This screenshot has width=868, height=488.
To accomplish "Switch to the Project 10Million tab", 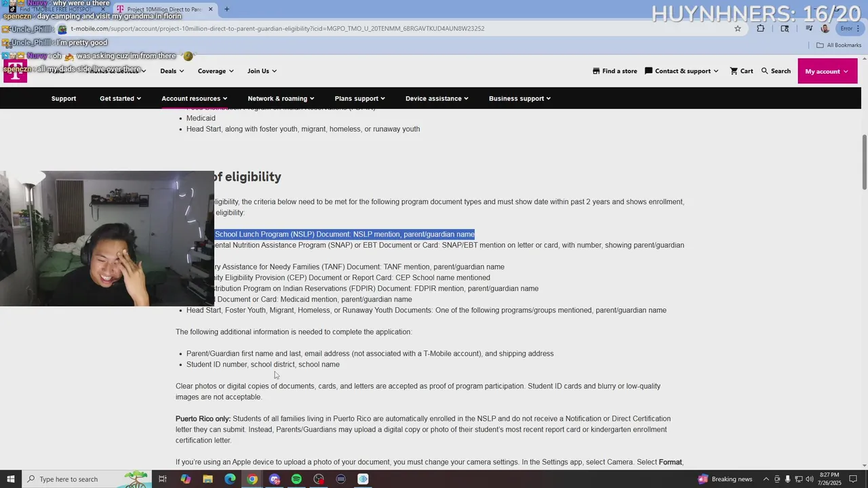I will click(163, 9).
